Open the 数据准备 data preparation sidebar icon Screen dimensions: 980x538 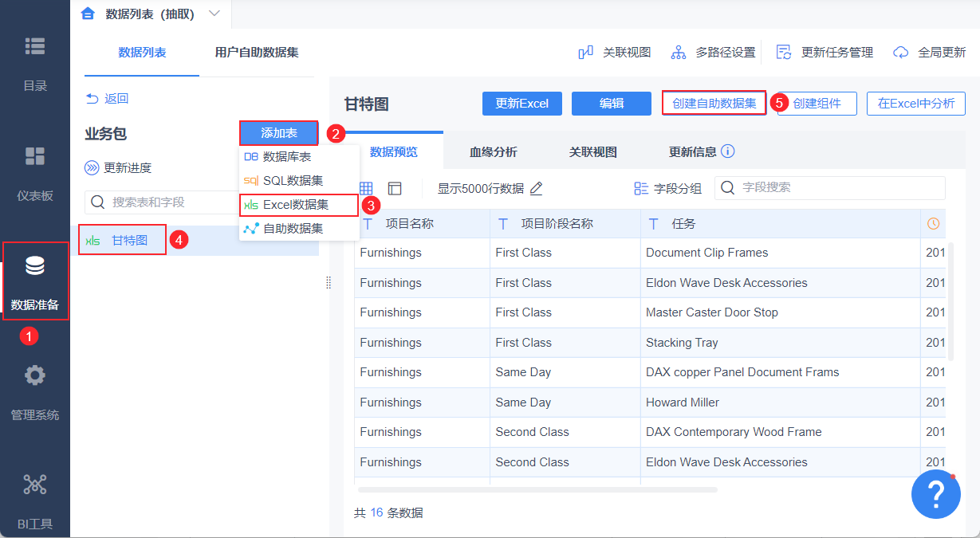coord(35,267)
